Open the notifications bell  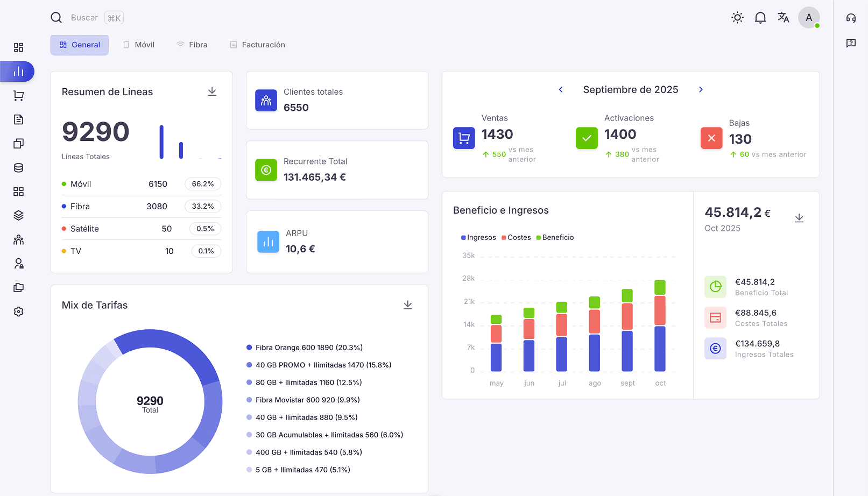[760, 18]
